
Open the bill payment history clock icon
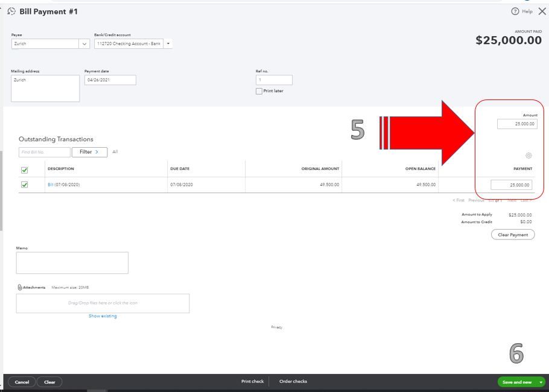(x=11, y=11)
